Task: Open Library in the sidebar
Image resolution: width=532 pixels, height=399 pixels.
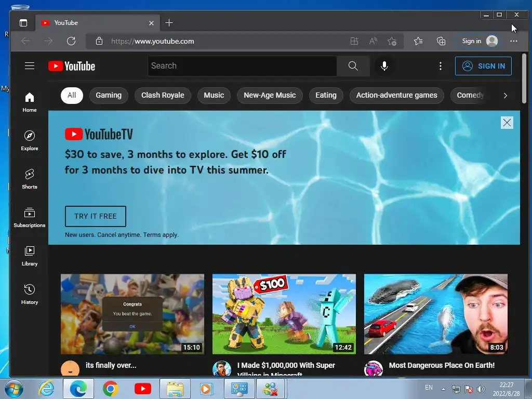Action: pyautogui.click(x=30, y=256)
